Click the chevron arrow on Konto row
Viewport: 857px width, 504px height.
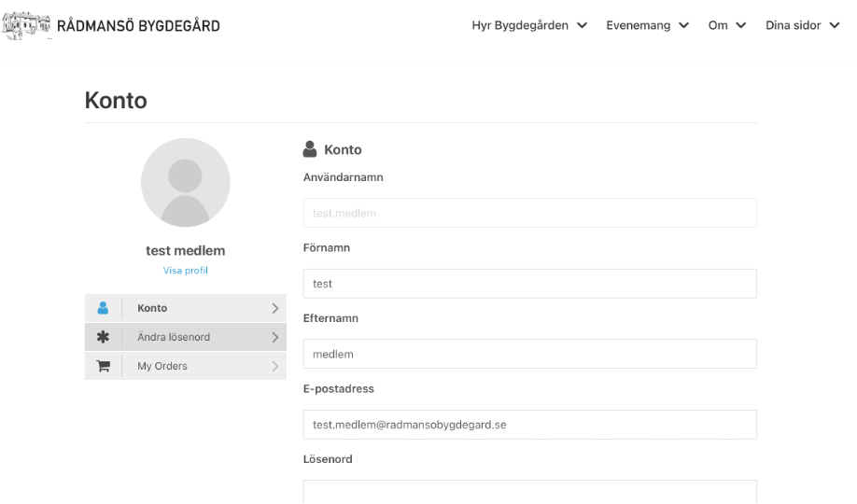(274, 308)
